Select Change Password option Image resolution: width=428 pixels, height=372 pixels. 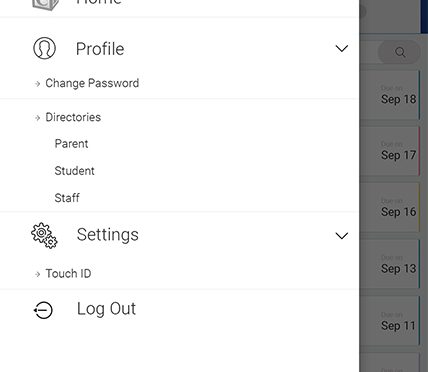(92, 83)
